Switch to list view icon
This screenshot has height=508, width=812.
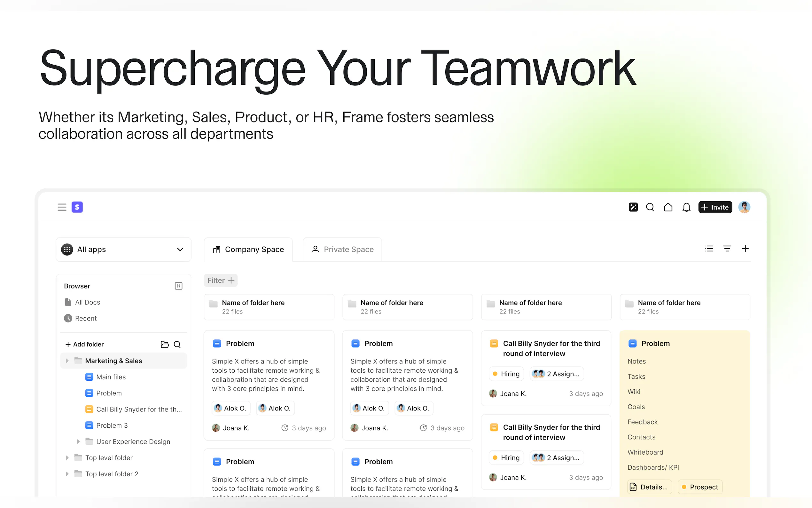tap(709, 249)
